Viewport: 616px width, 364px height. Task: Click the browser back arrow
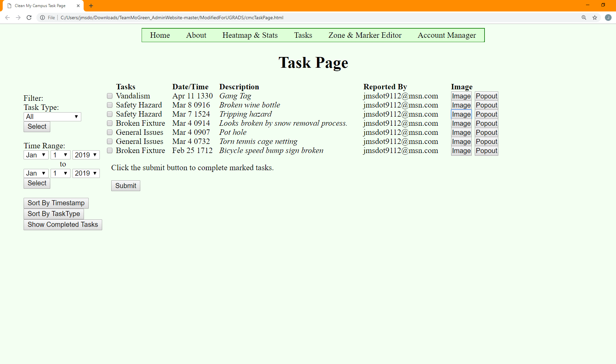[7, 18]
